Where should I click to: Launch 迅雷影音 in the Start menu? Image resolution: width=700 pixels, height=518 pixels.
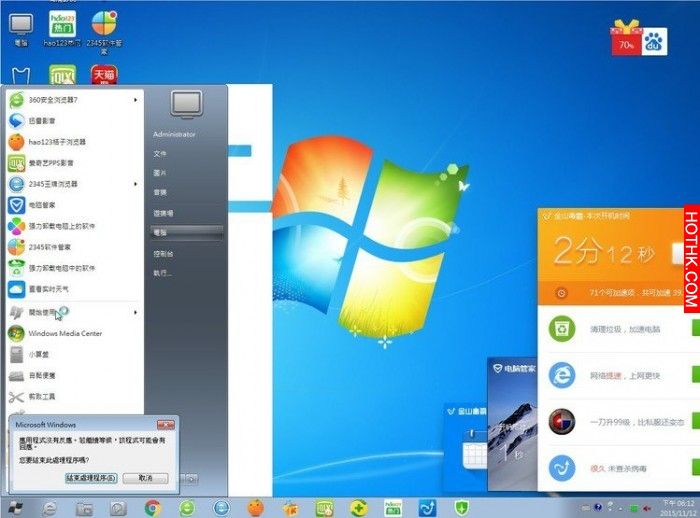click(74, 121)
